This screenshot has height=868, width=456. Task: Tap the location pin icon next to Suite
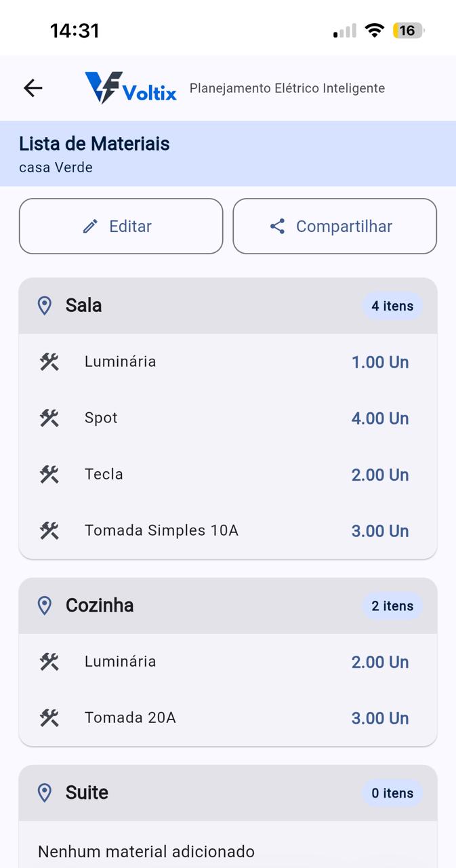pos(45,792)
